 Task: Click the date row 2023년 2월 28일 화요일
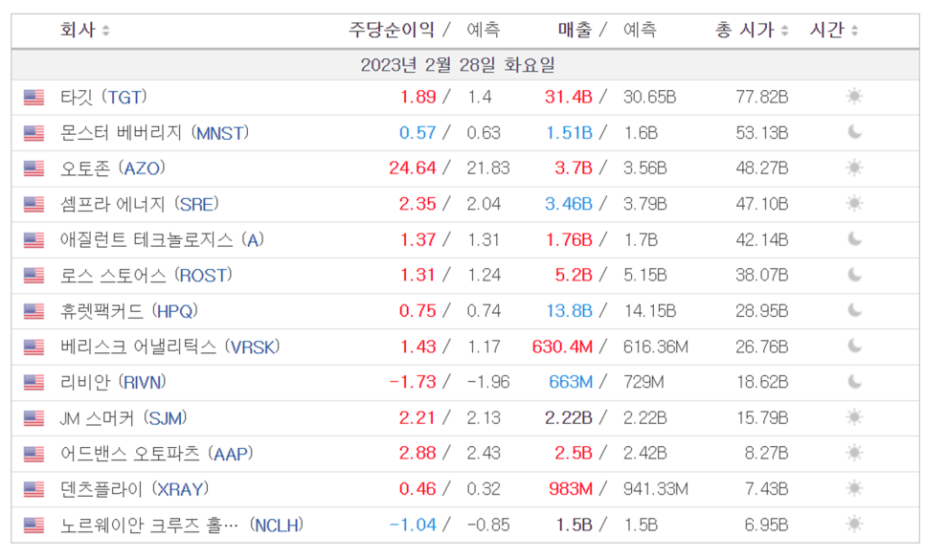pos(464,65)
